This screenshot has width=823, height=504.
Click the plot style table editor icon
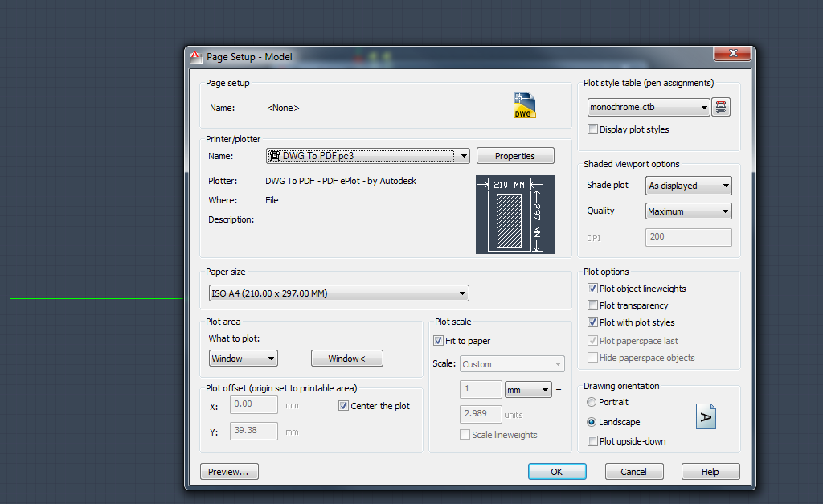[x=721, y=107]
